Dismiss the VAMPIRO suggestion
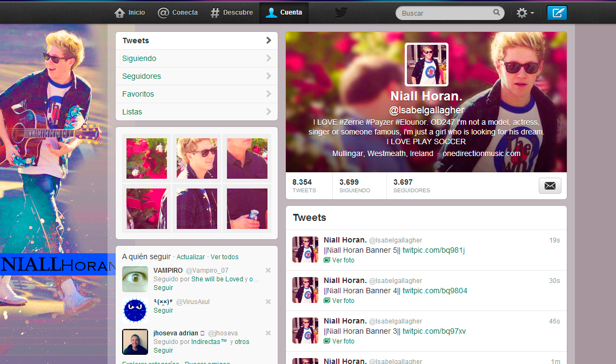The height and width of the screenshot is (364, 616). (x=269, y=270)
